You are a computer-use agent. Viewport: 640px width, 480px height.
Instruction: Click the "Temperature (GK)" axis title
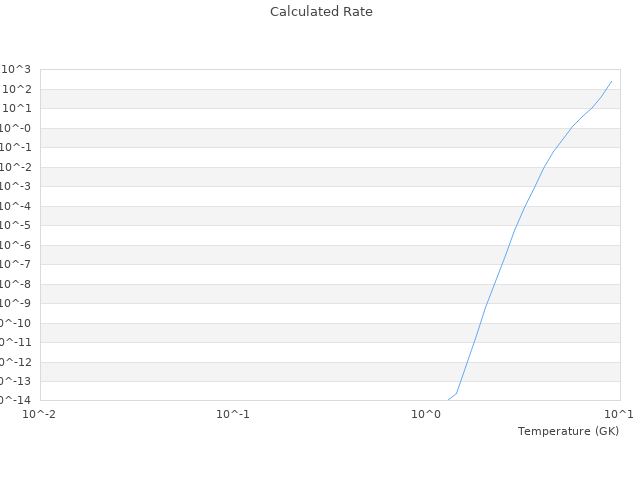[568, 431]
